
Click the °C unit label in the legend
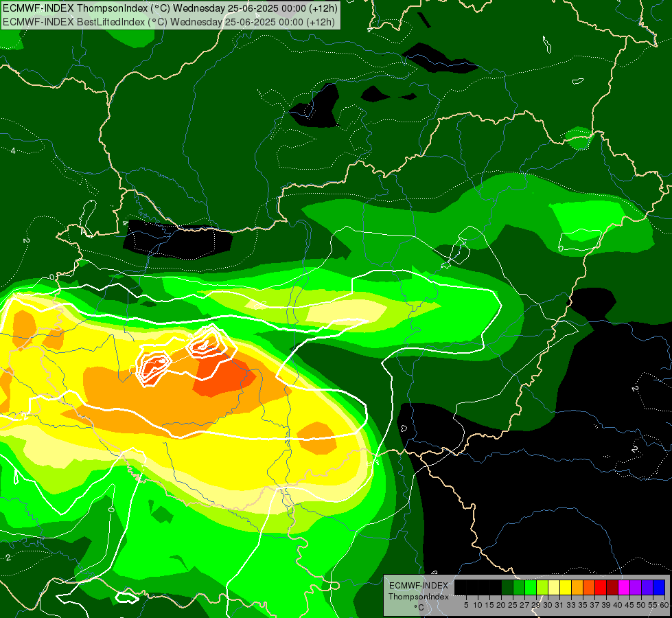point(419,608)
